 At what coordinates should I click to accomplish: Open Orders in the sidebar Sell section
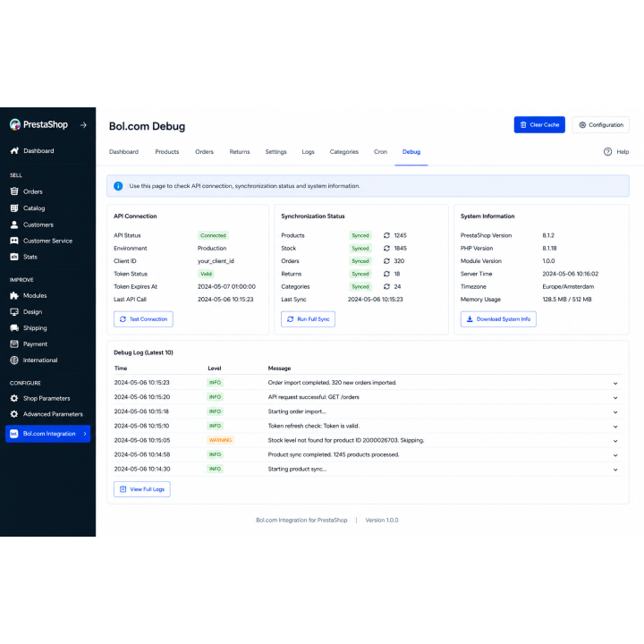tap(26, 191)
